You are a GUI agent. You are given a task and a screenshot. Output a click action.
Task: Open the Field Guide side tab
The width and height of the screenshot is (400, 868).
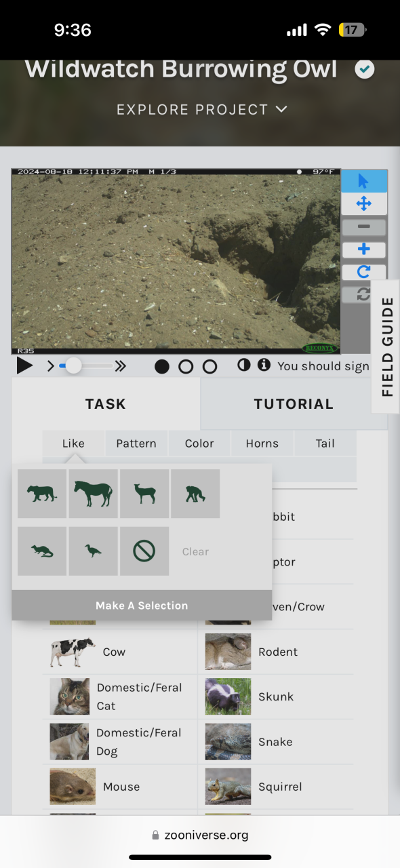pyautogui.click(x=386, y=347)
